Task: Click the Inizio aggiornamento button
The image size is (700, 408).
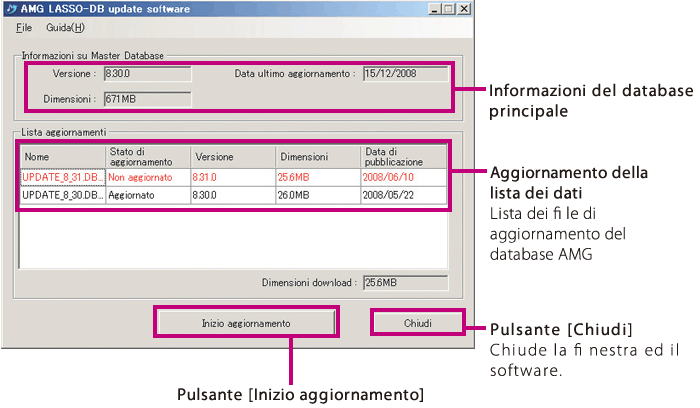Action: [246, 323]
